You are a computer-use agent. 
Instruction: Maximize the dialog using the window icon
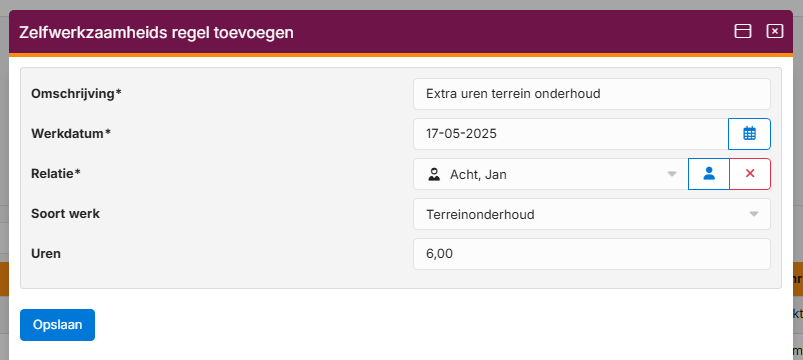(x=743, y=31)
